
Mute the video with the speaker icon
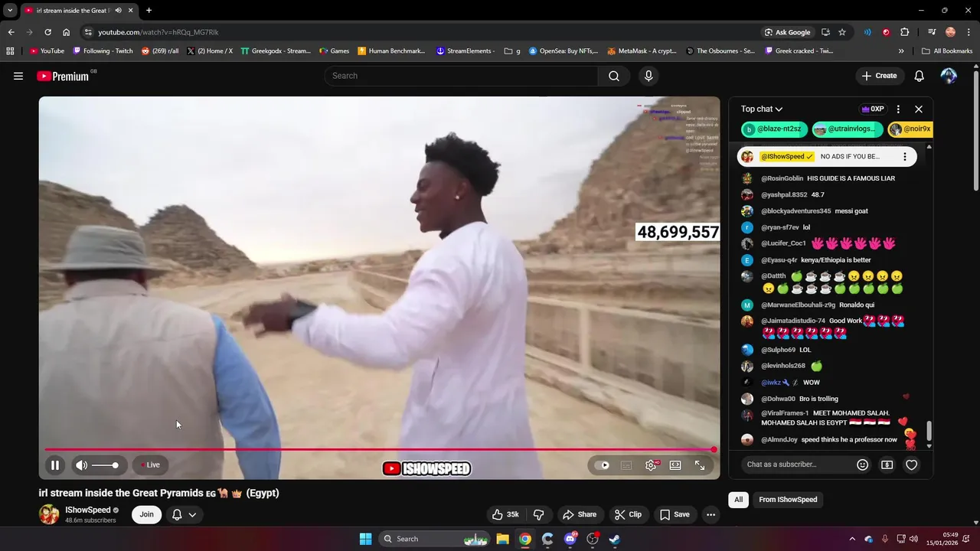tap(81, 465)
